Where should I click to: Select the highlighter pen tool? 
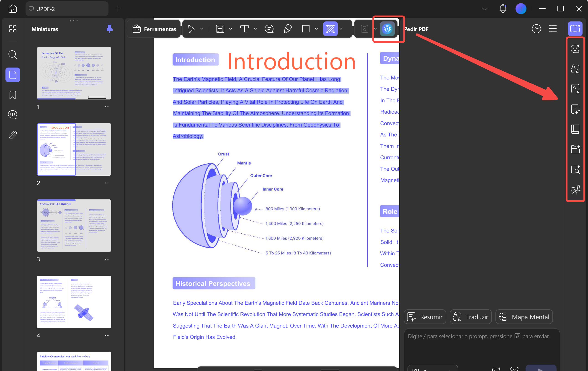[288, 29]
